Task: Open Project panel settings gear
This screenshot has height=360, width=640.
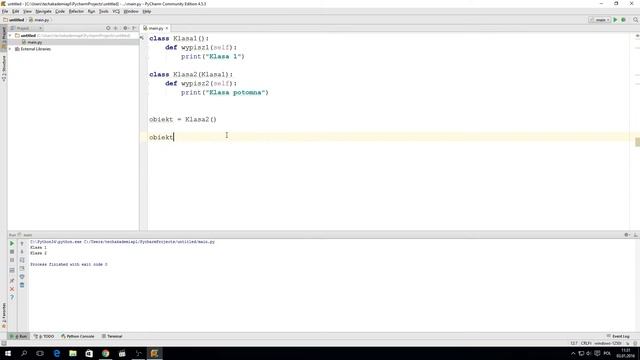Action: tap(126, 28)
